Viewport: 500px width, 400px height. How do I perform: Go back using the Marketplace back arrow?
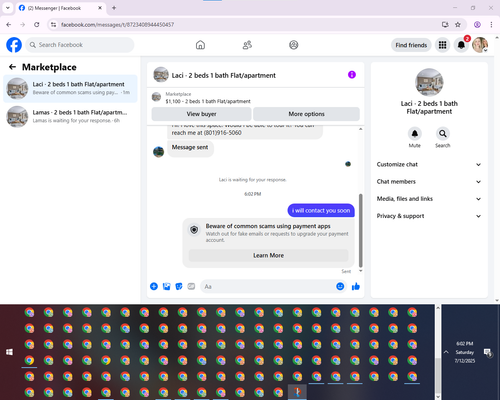[x=12, y=67]
